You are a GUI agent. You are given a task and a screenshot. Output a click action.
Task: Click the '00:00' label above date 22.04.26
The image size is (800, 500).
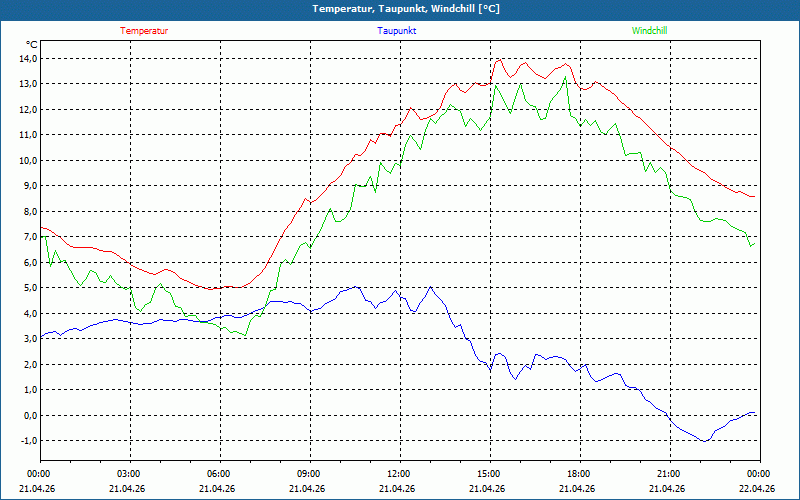pyautogui.click(x=757, y=474)
